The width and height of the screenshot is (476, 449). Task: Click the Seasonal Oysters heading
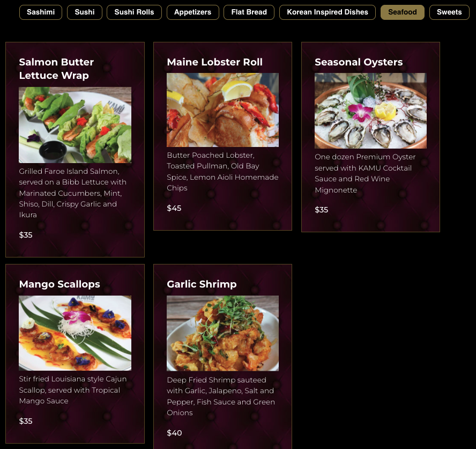[359, 62]
